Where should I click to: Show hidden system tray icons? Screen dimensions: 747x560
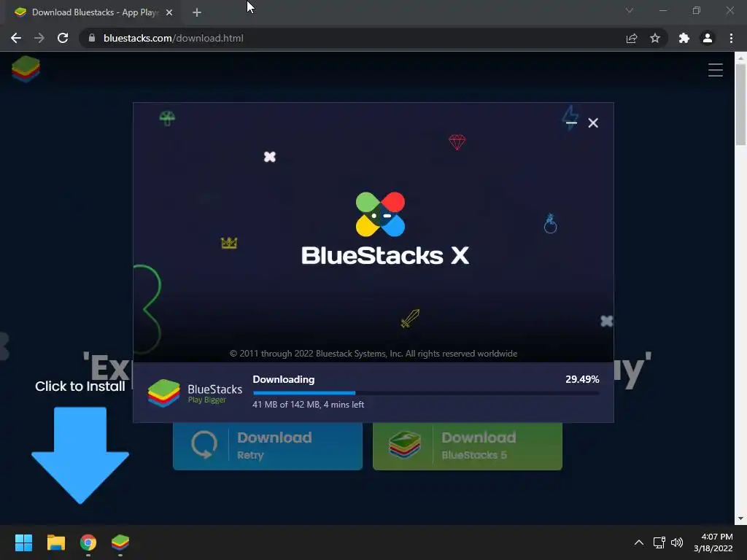639,542
